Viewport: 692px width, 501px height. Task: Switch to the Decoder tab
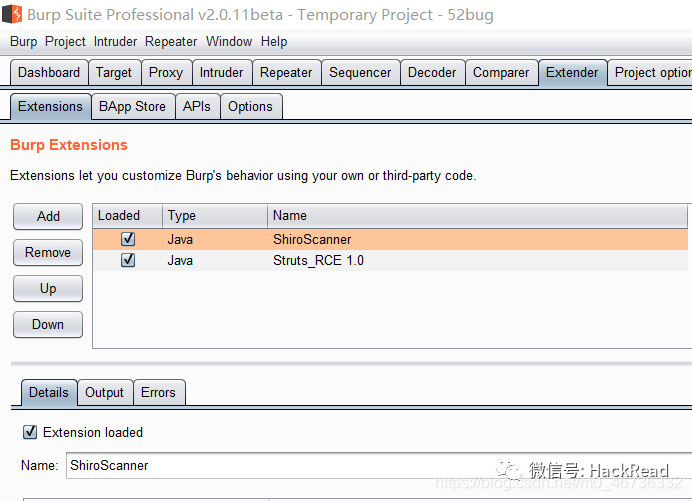(432, 72)
